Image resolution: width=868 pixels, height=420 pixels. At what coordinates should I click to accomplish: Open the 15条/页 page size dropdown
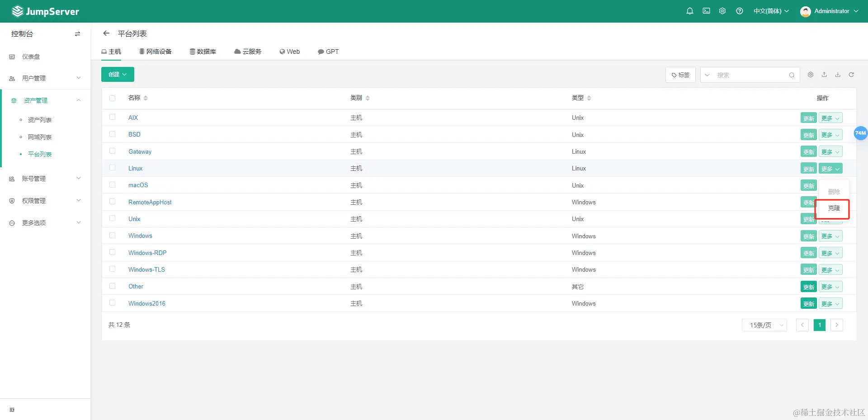[x=764, y=325]
